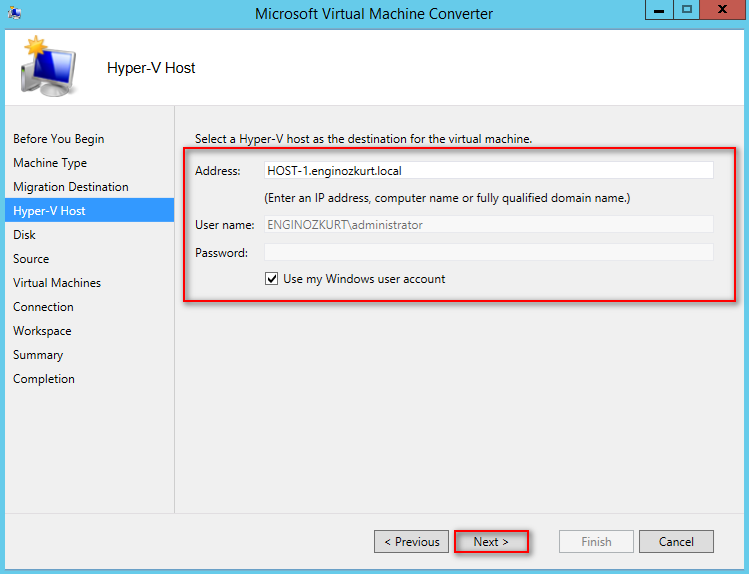The height and width of the screenshot is (574, 749).
Task: Click the User name field
Action: [x=489, y=224]
